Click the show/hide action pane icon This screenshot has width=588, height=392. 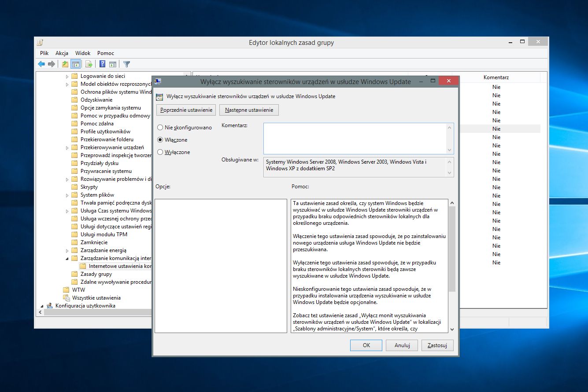click(112, 64)
